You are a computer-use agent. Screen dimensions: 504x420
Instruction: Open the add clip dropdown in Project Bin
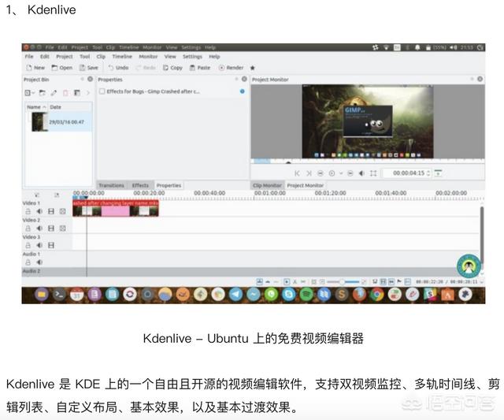tap(30, 93)
